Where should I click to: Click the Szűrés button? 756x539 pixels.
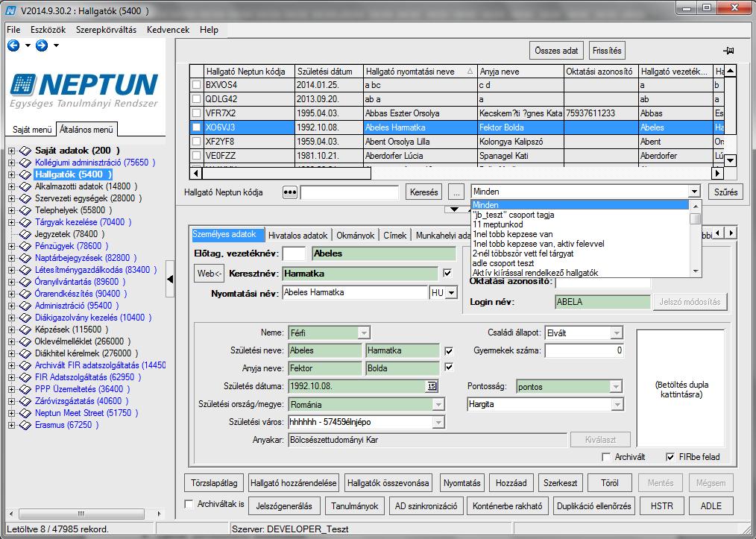(x=725, y=192)
